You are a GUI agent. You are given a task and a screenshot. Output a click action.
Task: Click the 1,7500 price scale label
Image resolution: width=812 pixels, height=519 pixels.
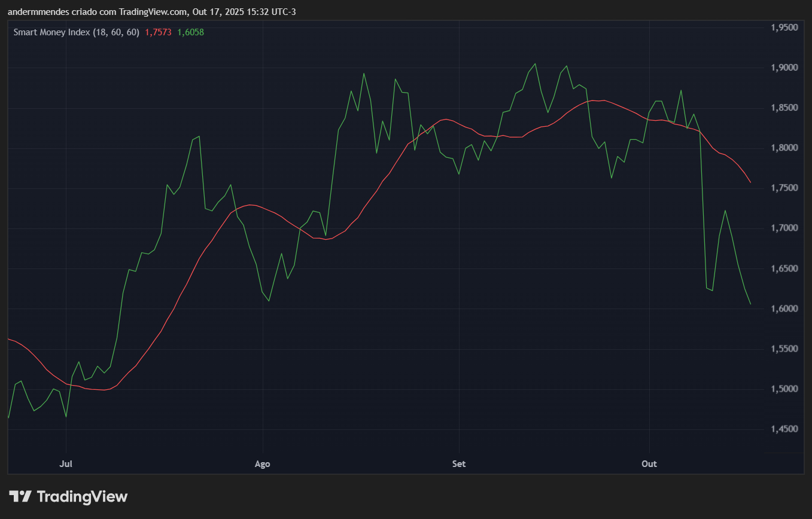click(784, 188)
